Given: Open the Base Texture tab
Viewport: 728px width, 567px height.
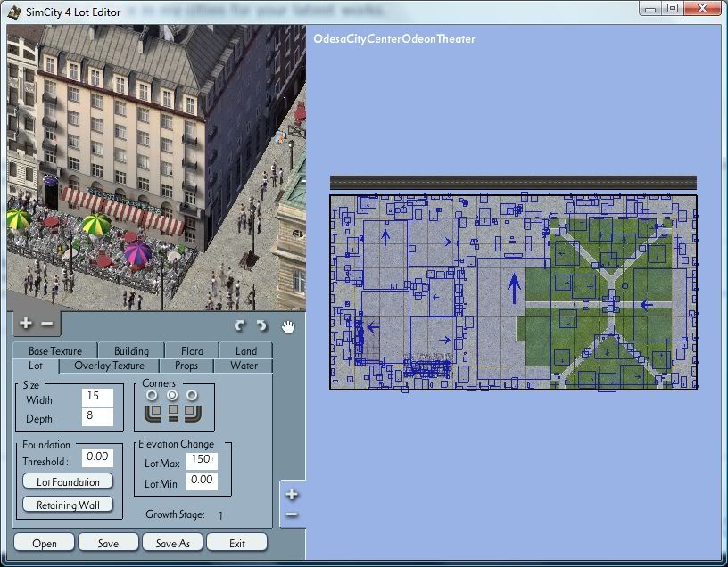Looking at the screenshot, I should 55,350.
